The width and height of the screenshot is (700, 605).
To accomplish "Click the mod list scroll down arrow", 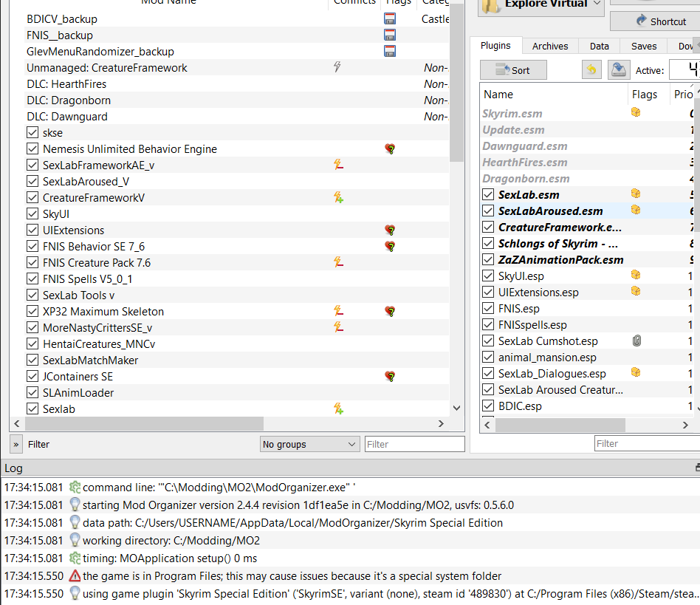I will [x=456, y=408].
